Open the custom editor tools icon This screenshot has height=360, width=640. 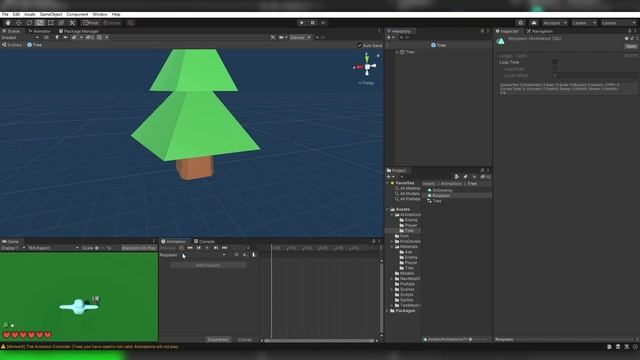(72, 23)
